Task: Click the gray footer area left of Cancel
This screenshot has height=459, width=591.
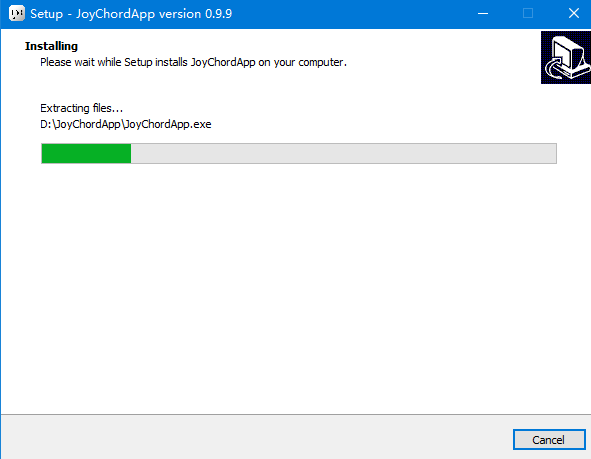Action: tap(256, 438)
